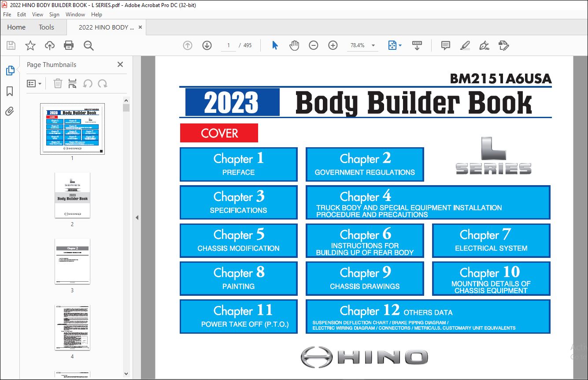Image resolution: width=588 pixels, height=380 pixels.
Task: Open Chapter 3 SPECIFICATIONS link
Action: [x=239, y=202]
